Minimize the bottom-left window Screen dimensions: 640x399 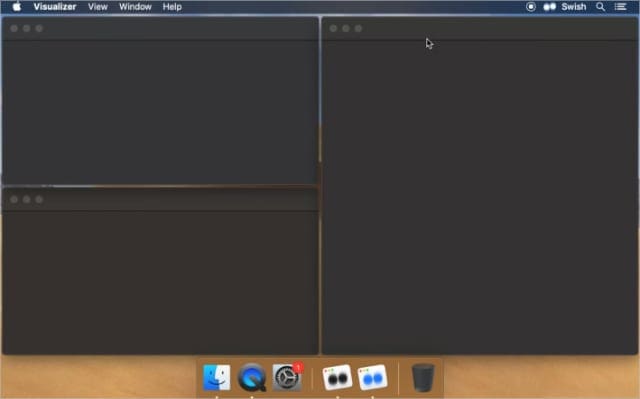pos(27,199)
